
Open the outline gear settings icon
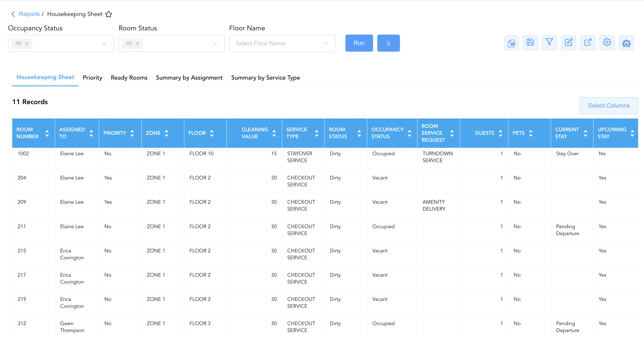pos(607,43)
